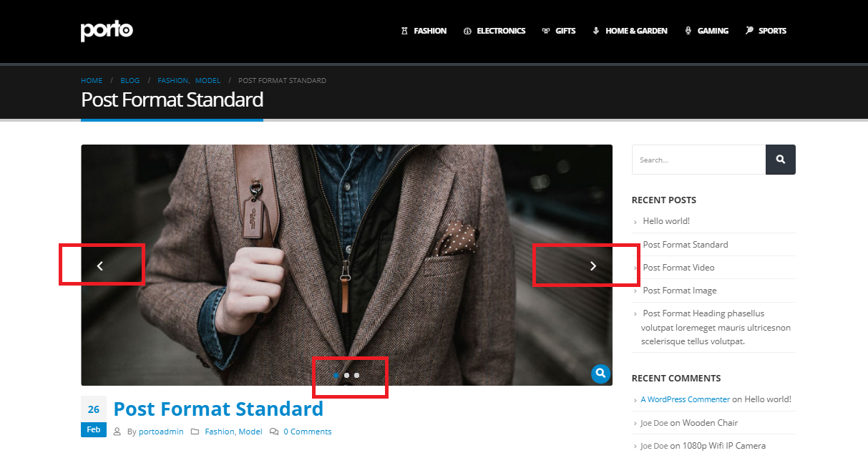Open the 'A WordPress Commenter' author link
The image size is (868, 453).
(x=686, y=399)
